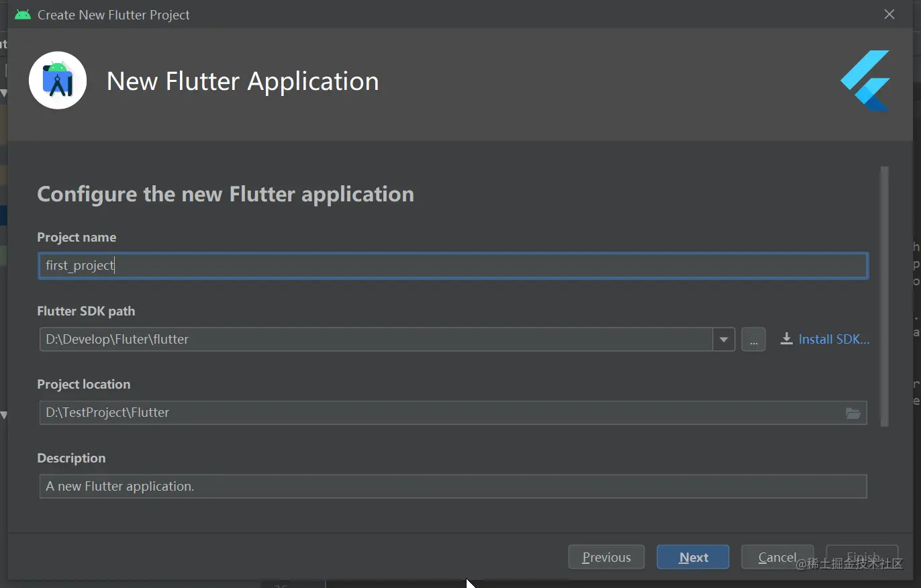This screenshot has width=921, height=588.
Task: Click the 'New Flutter Application' title text
Action: (x=243, y=81)
